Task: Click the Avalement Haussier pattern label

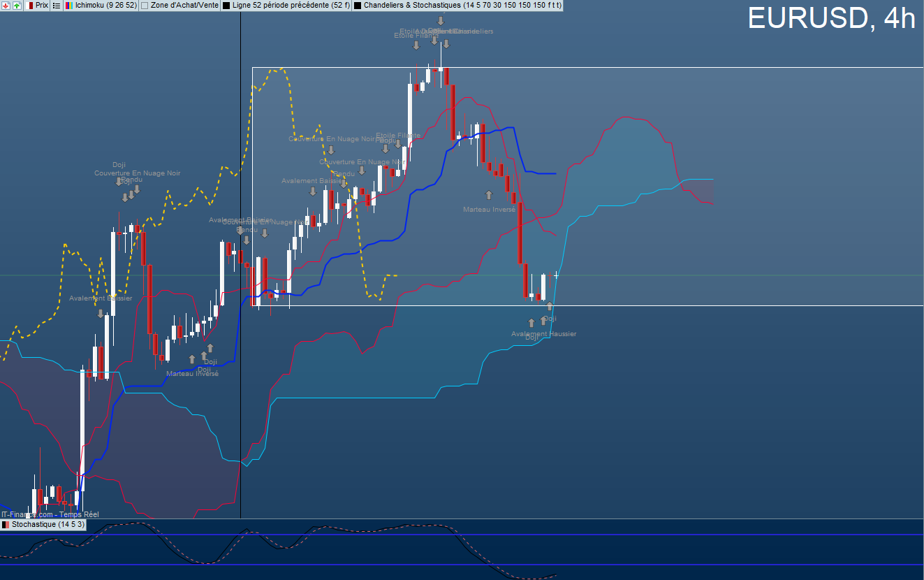Action: pos(543,334)
